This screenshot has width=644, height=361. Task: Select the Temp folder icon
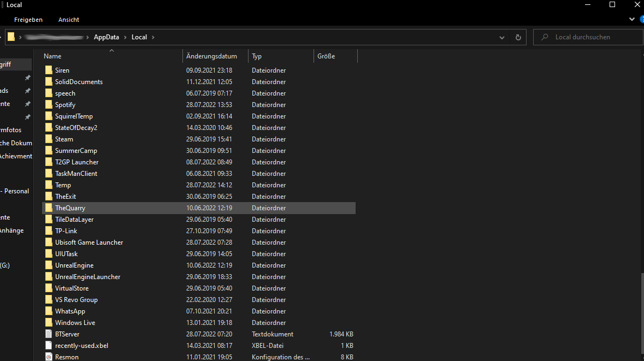point(49,185)
